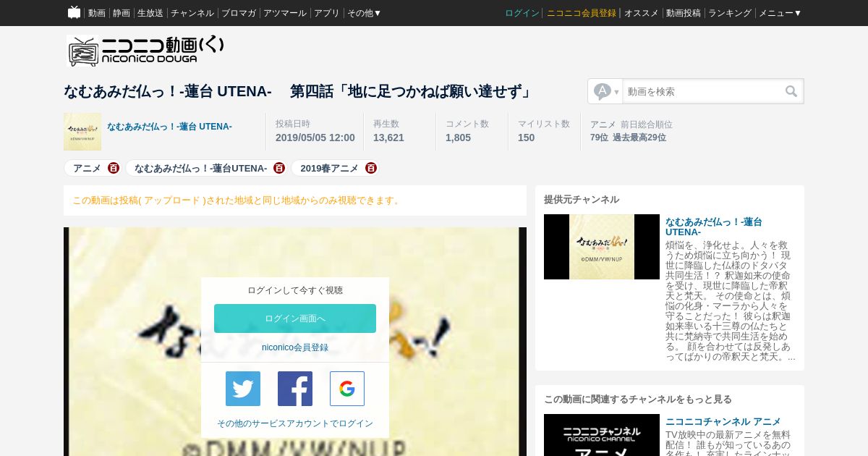The height and width of the screenshot is (456, 868).
Task: Click the channel thumbnail beside video stats
Action: coord(82,132)
